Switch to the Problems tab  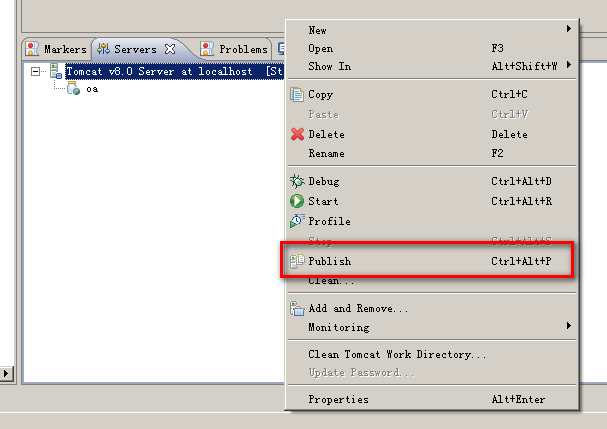[x=234, y=49]
